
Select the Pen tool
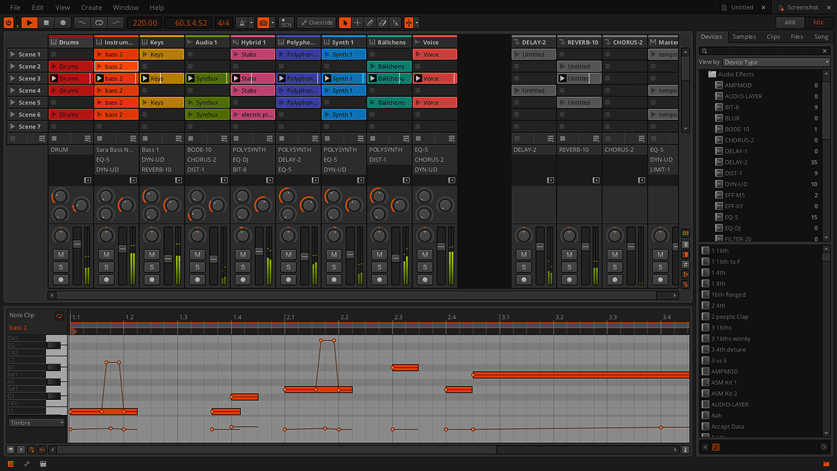tap(370, 22)
